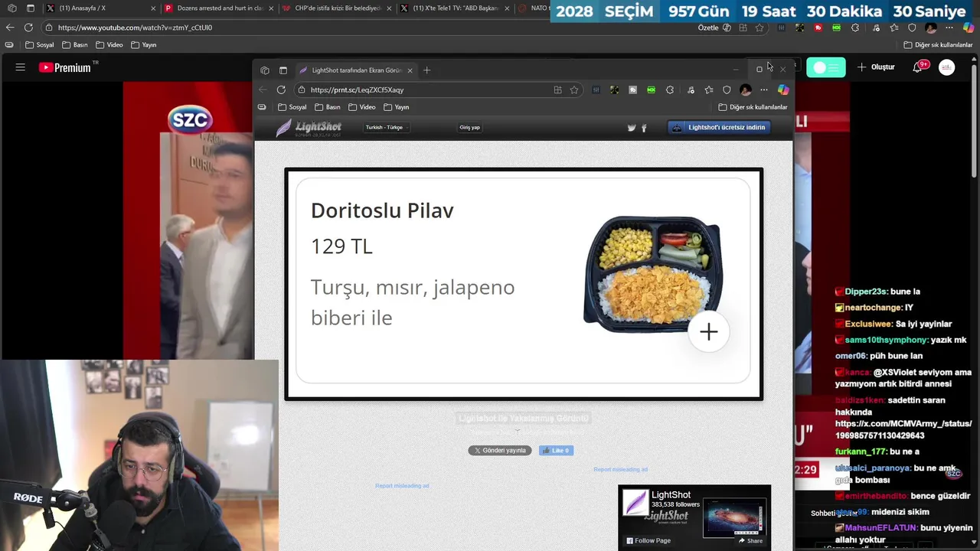980x551 pixels.
Task: Go to the YouTube Premium home logo
Action: (x=64, y=67)
